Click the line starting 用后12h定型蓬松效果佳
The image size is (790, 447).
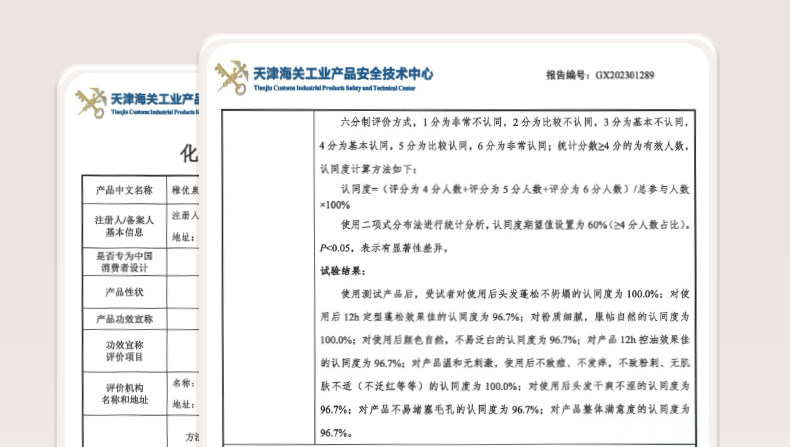coord(504,316)
